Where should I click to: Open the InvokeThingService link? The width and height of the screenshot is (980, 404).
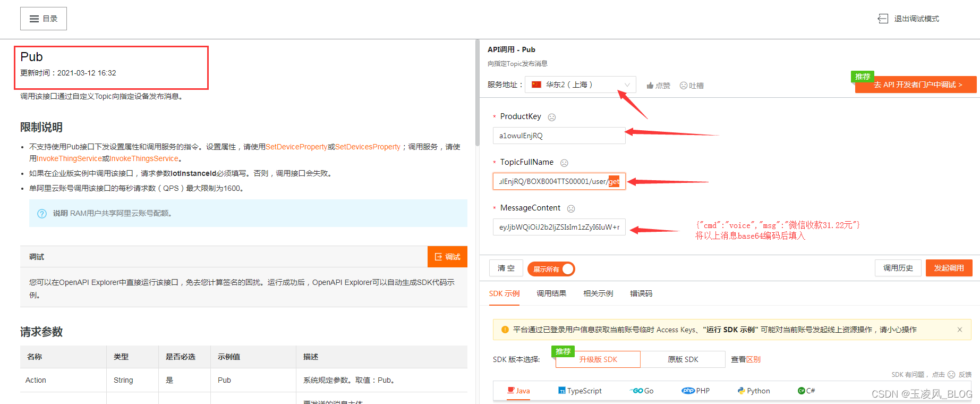[70, 158]
